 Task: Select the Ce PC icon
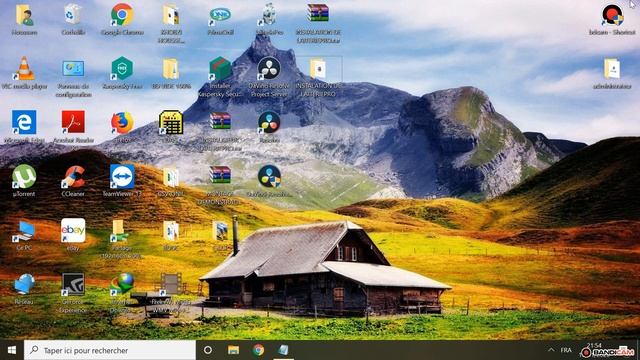coord(24,235)
